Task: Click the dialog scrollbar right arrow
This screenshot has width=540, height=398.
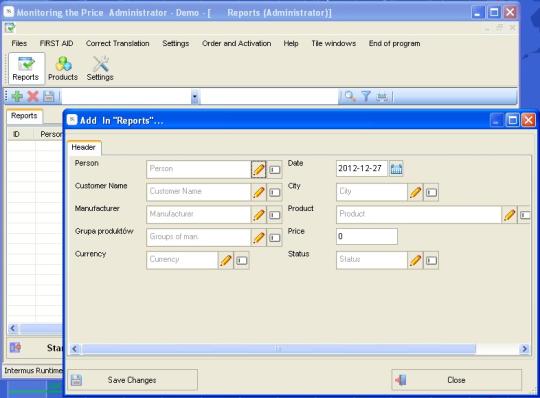Action: 524,349
